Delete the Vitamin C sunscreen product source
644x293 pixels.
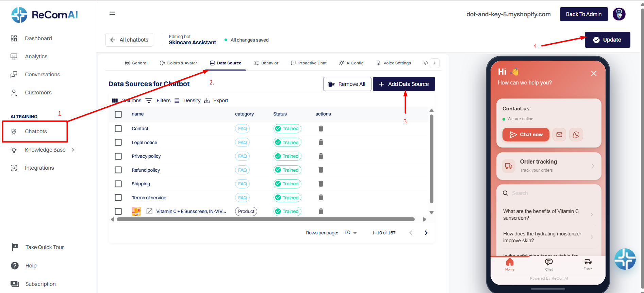(x=321, y=211)
